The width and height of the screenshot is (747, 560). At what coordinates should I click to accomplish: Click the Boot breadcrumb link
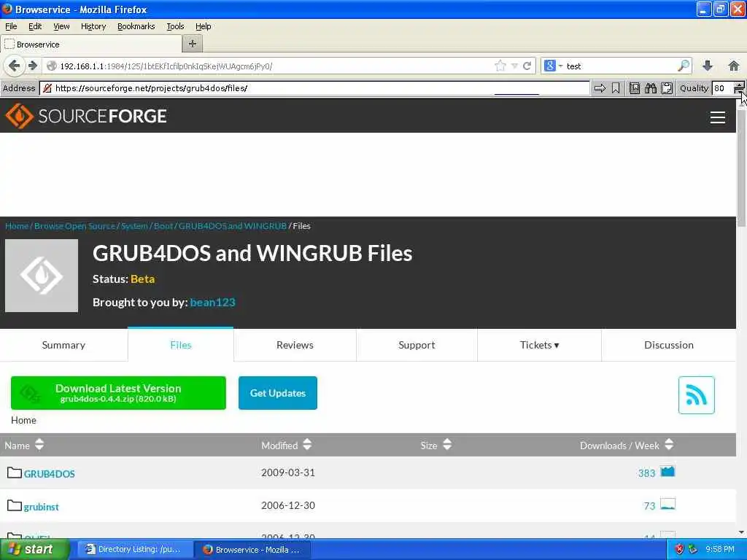coord(163,226)
